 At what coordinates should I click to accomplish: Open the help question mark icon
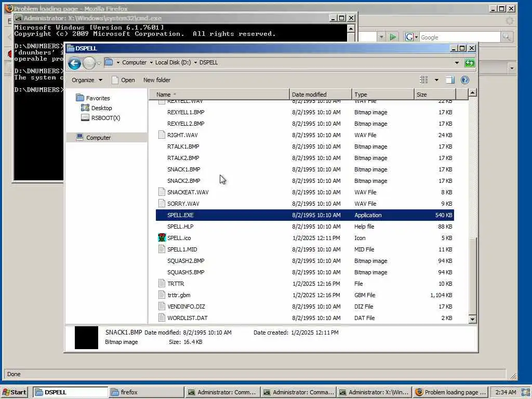tap(465, 80)
